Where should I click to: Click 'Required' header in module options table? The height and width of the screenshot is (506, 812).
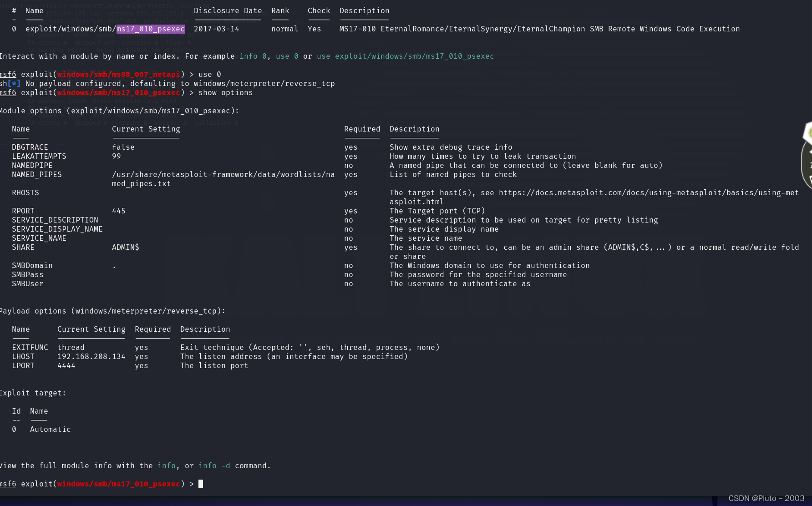362,129
